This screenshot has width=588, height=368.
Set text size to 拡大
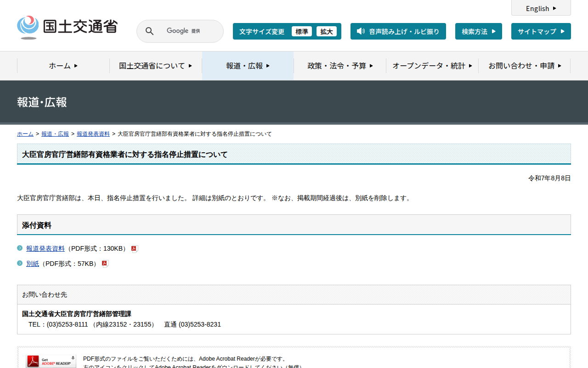(327, 31)
